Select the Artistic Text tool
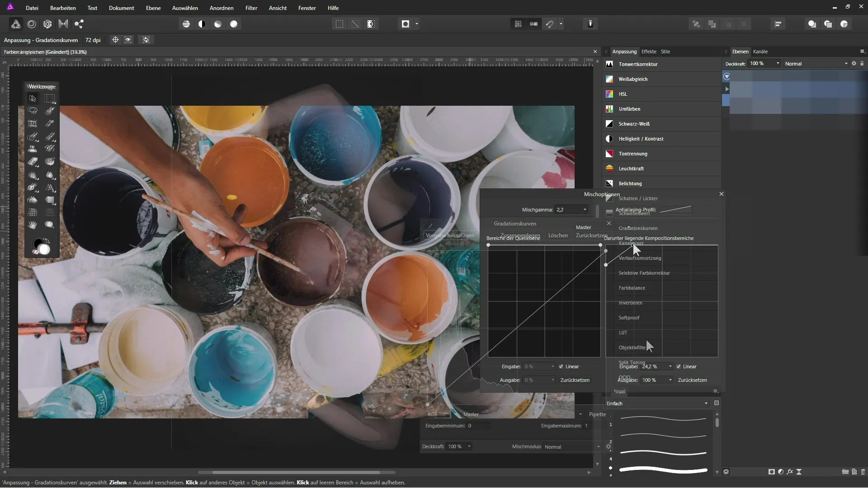The image size is (868, 488). [x=50, y=187]
